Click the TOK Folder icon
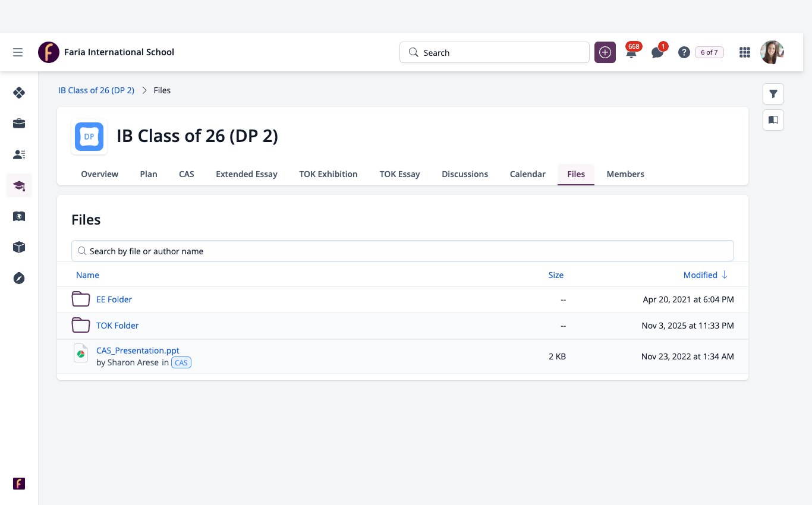This screenshot has height=505, width=812. pos(81,325)
